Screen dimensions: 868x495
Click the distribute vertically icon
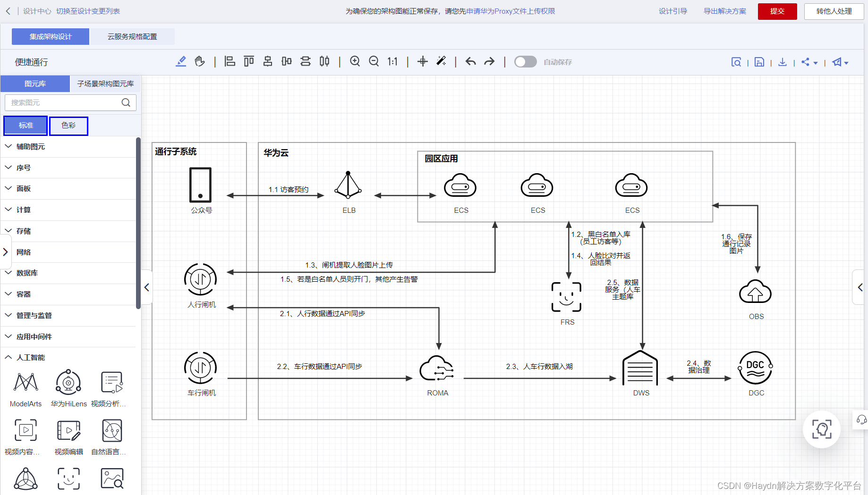pos(306,61)
